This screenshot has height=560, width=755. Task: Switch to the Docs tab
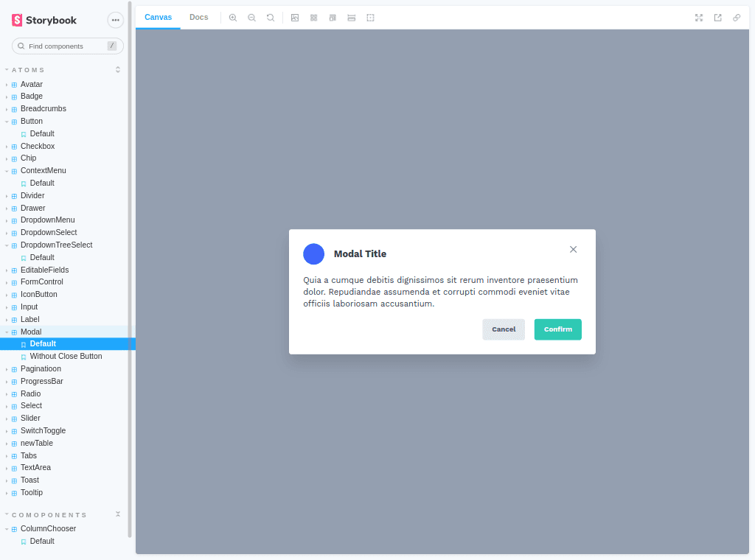198,17
